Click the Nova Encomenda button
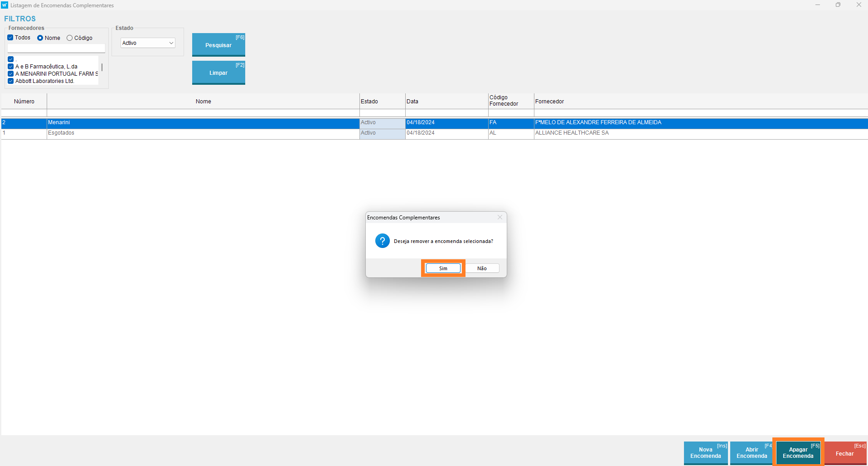Viewport: 868px width, 466px height. tap(705, 453)
